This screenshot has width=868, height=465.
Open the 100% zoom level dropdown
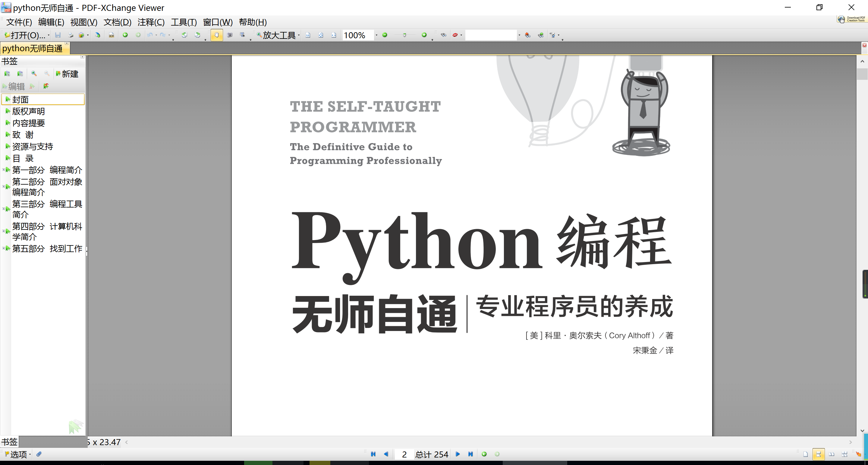click(x=376, y=35)
